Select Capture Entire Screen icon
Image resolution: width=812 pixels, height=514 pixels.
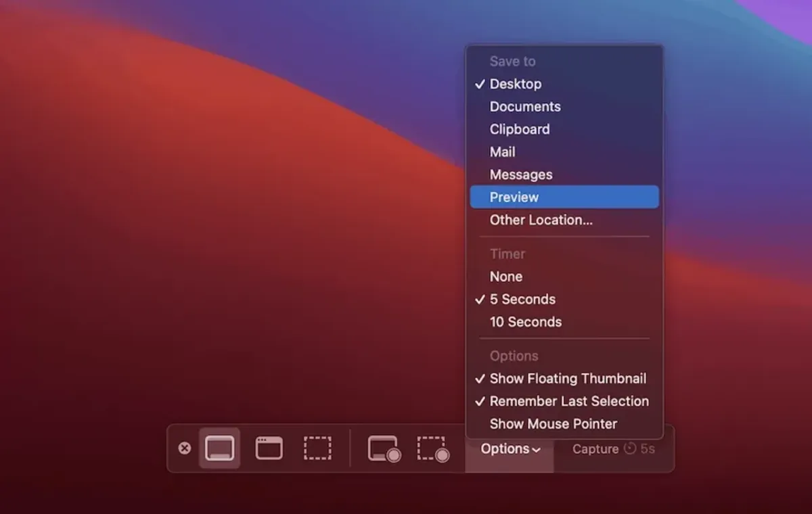[x=219, y=448]
